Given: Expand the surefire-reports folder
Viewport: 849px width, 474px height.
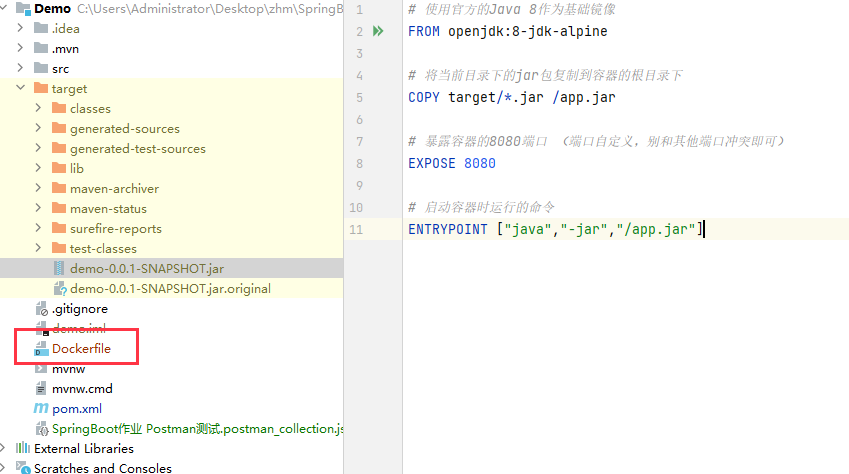Looking at the screenshot, I should click(x=38, y=228).
